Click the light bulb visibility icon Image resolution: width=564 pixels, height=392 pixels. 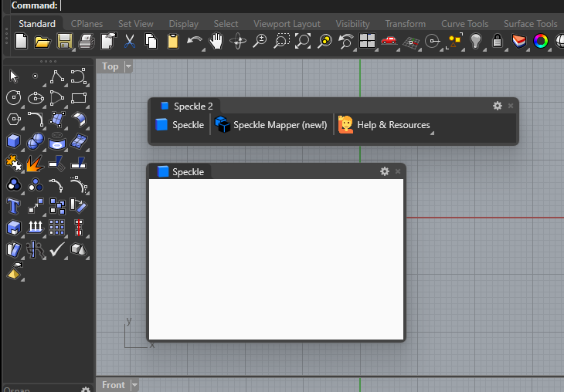pyautogui.click(x=476, y=42)
